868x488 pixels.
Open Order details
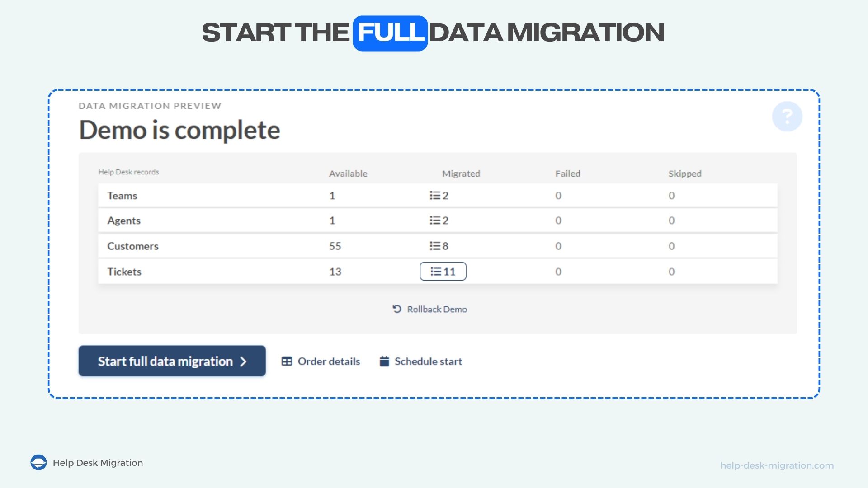pyautogui.click(x=321, y=361)
